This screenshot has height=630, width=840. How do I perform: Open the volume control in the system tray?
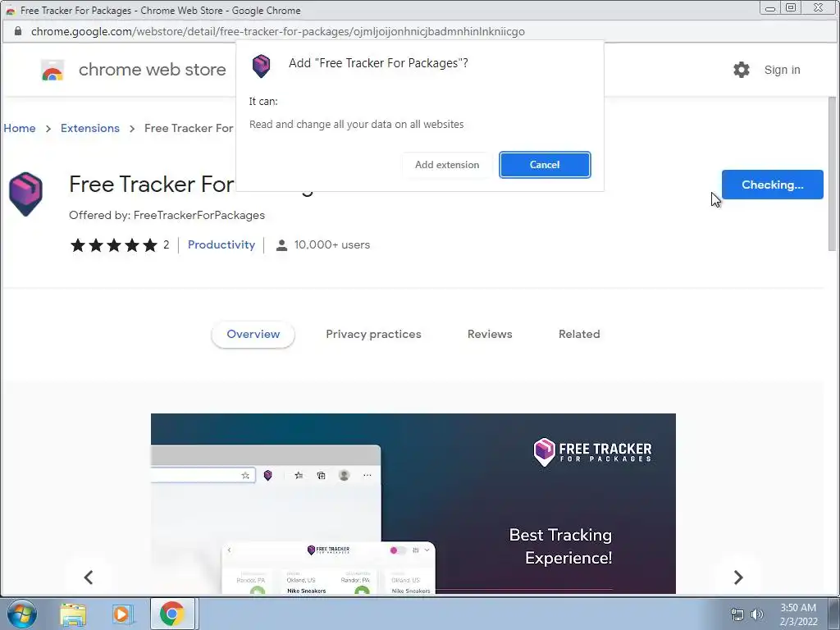click(x=757, y=614)
